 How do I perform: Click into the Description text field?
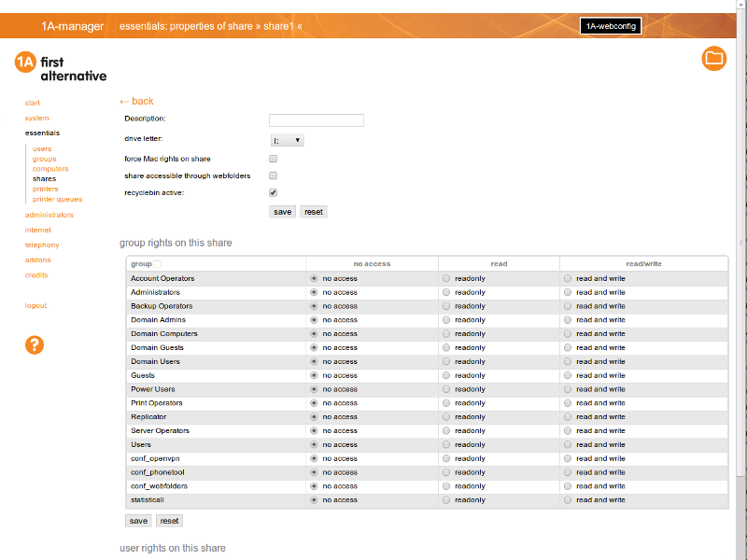[316, 120]
